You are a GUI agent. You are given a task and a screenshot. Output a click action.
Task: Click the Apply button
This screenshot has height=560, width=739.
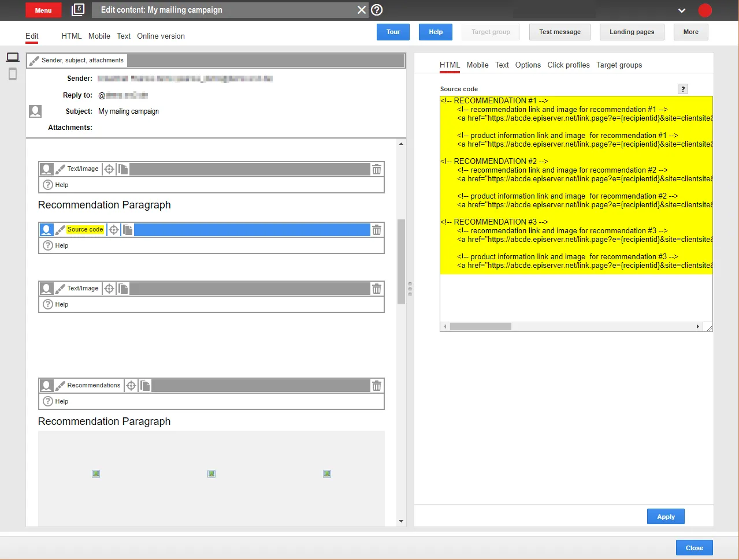666,517
